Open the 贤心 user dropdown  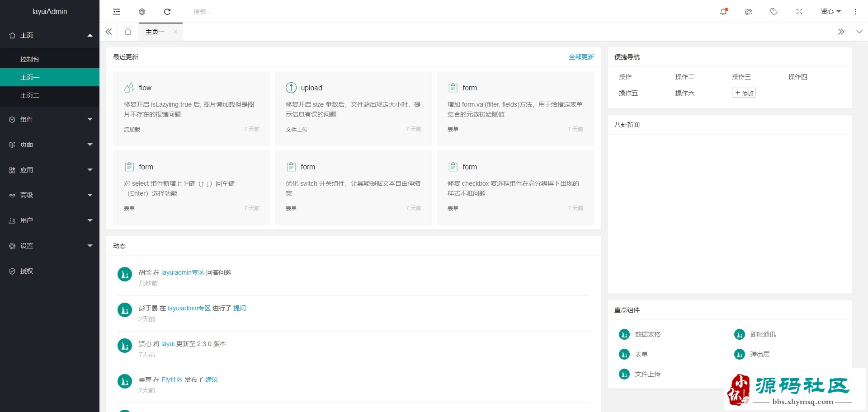(831, 12)
